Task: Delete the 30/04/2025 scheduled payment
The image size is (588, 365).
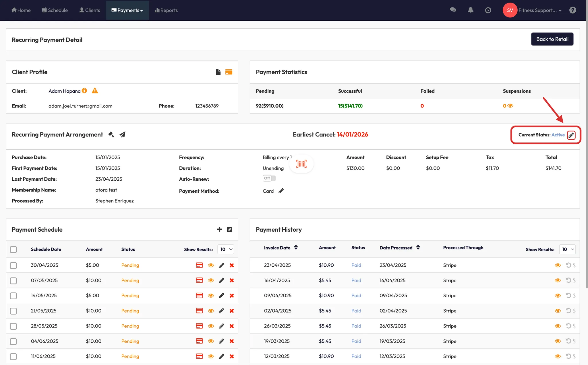Action: [x=232, y=265]
